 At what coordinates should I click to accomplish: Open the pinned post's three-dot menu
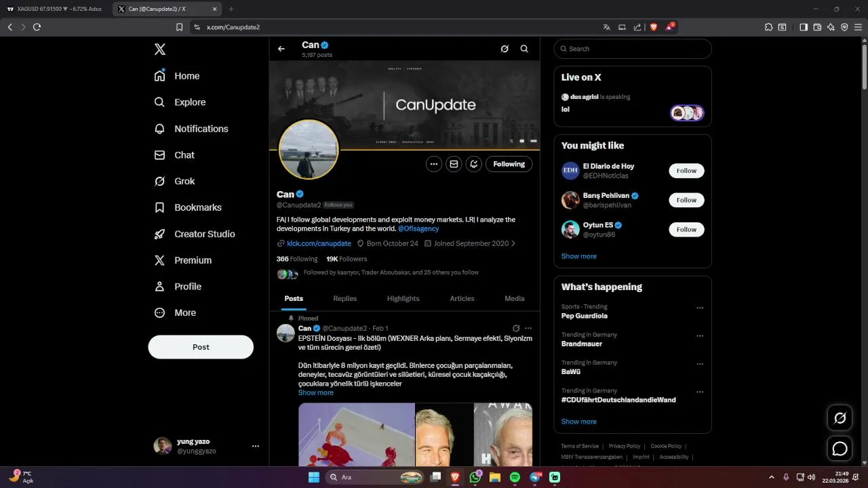[x=528, y=328]
